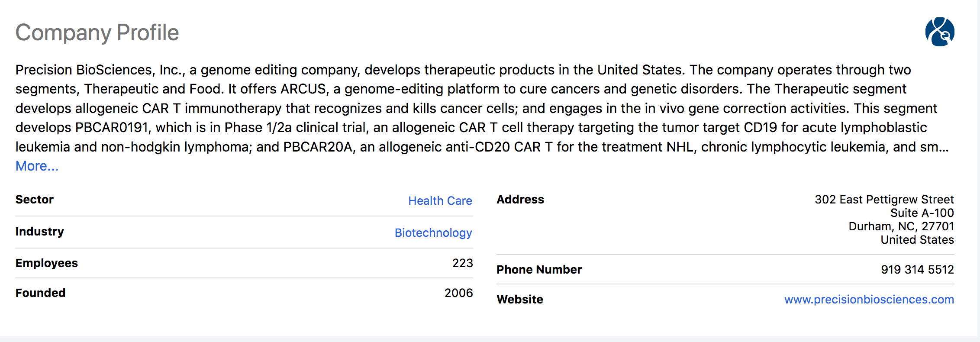Click the phone number 919 314 5512
980x342 pixels.
click(917, 270)
